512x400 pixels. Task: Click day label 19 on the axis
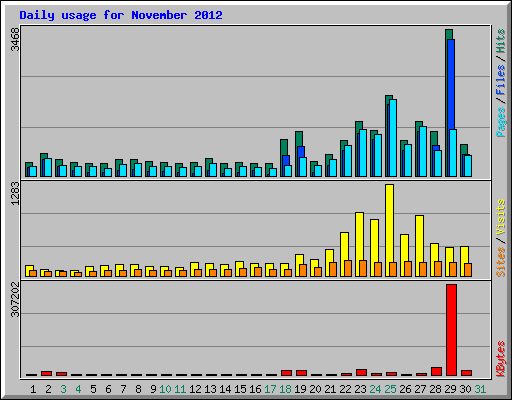point(300,389)
